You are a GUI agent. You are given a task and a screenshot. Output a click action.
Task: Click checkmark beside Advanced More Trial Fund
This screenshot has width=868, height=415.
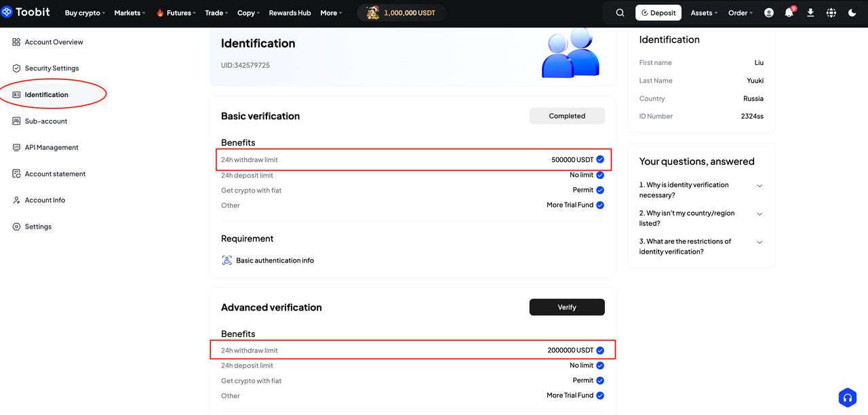click(x=600, y=395)
